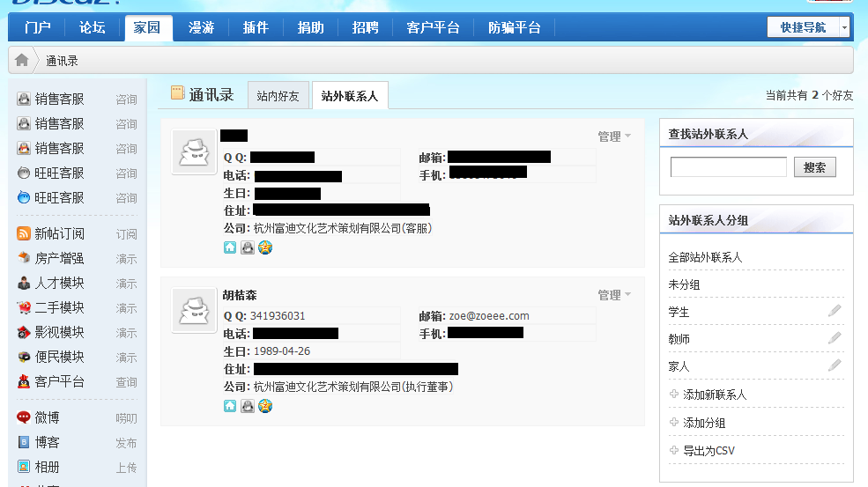Click home icon under first contact card
868x487 pixels.
point(230,247)
